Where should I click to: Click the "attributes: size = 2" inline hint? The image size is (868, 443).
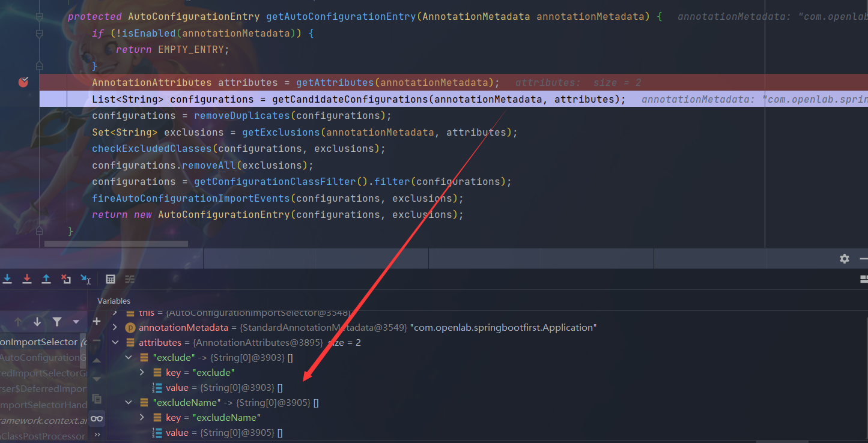click(x=578, y=82)
